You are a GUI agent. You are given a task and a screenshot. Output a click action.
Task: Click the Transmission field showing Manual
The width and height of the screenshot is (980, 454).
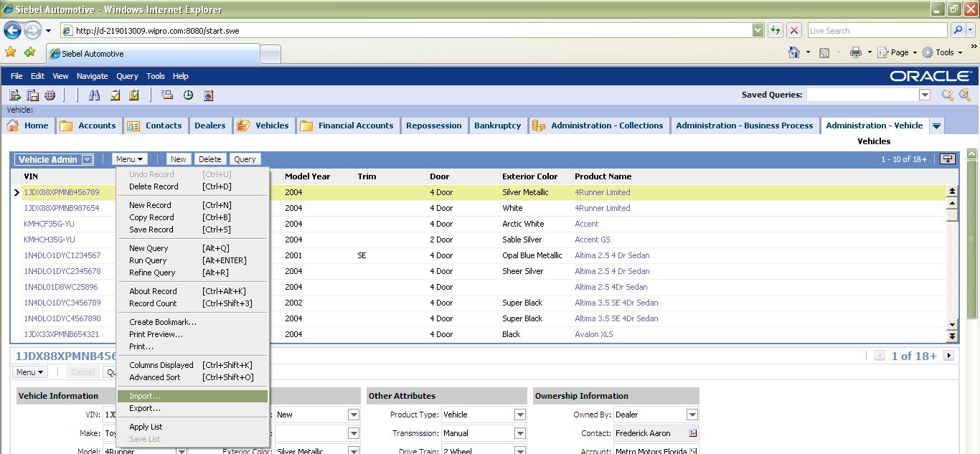pyautogui.click(x=477, y=433)
